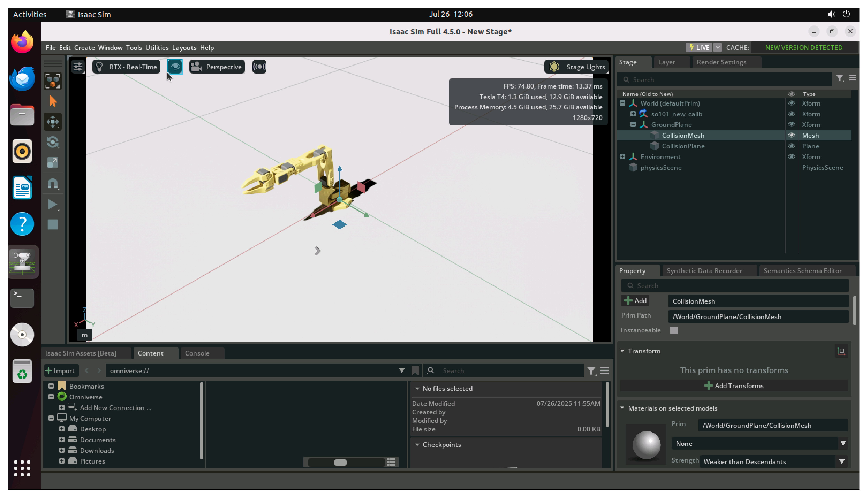
Task: Toggle the snap magnet tool
Action: (x=52, y=184)
